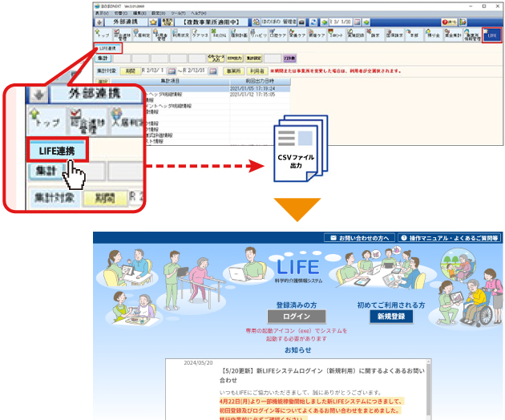Screen dimensions: 505x420
Task: Click the ログイン button on the LIFE website
Action: pyautogui.click(x=297, y=317)
